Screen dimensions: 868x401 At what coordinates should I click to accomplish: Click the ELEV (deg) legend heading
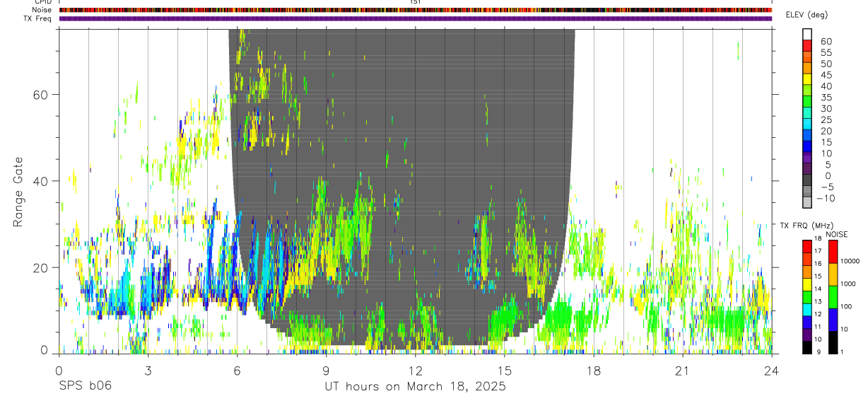tap(807, 15)
